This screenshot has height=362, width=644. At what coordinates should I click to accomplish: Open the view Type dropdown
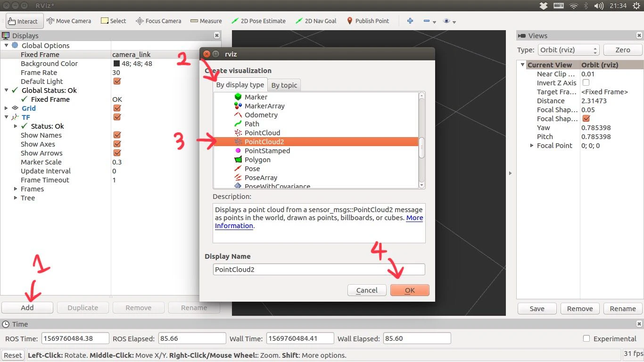[x=569, y=50]
